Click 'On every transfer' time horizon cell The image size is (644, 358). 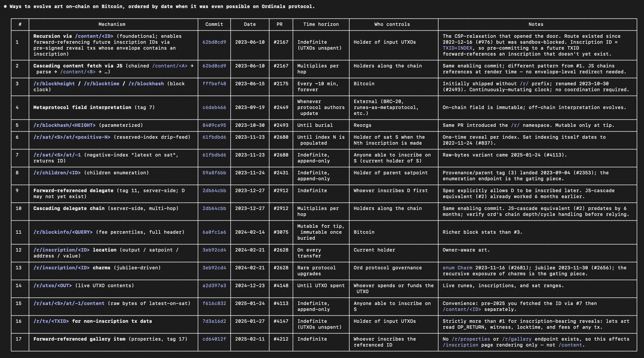(310, 253)
